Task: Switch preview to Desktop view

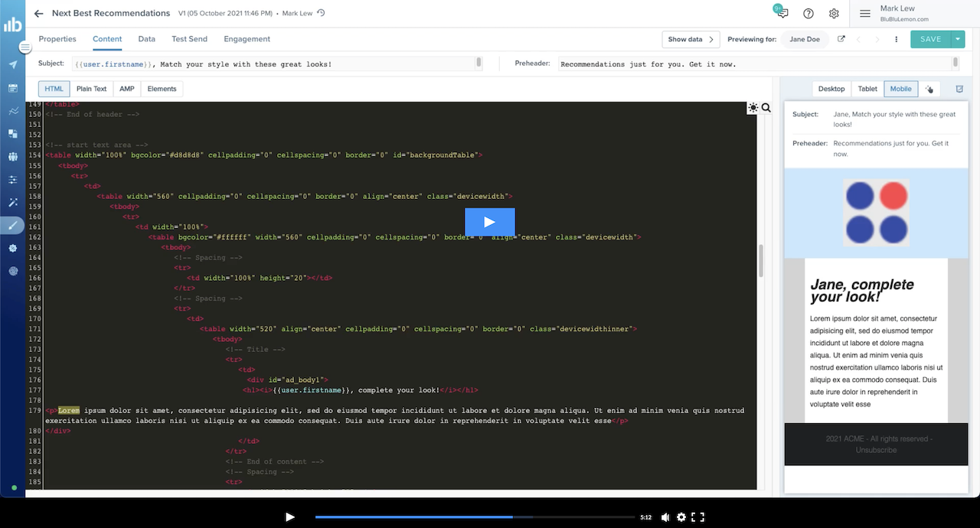Action: point(831,89)
